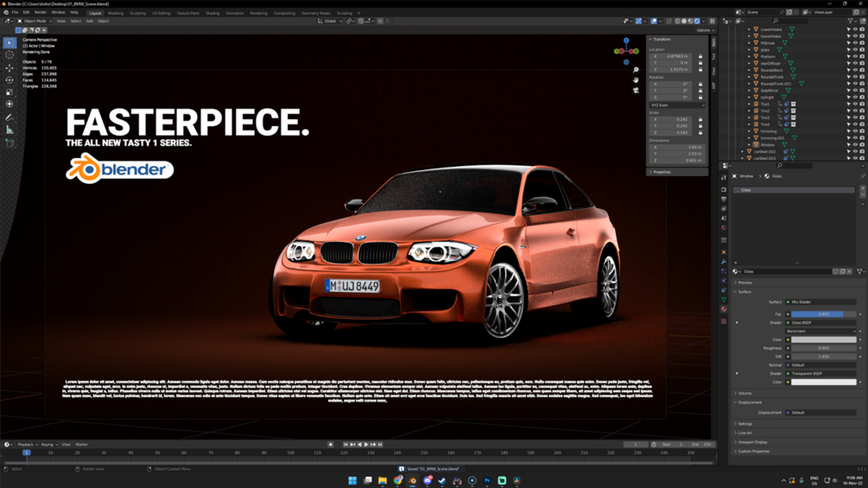This screenshot has height=488, width=868.
Task: Click the Transparent BSDF shader button
Action: 821,373
